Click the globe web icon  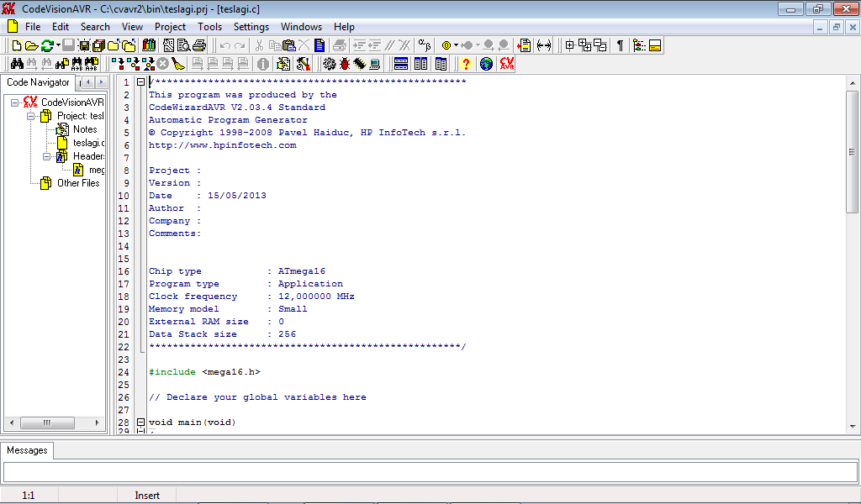(486, 64)
